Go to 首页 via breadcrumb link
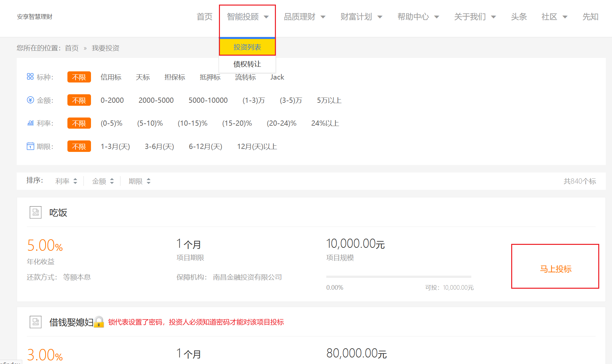 72,48
